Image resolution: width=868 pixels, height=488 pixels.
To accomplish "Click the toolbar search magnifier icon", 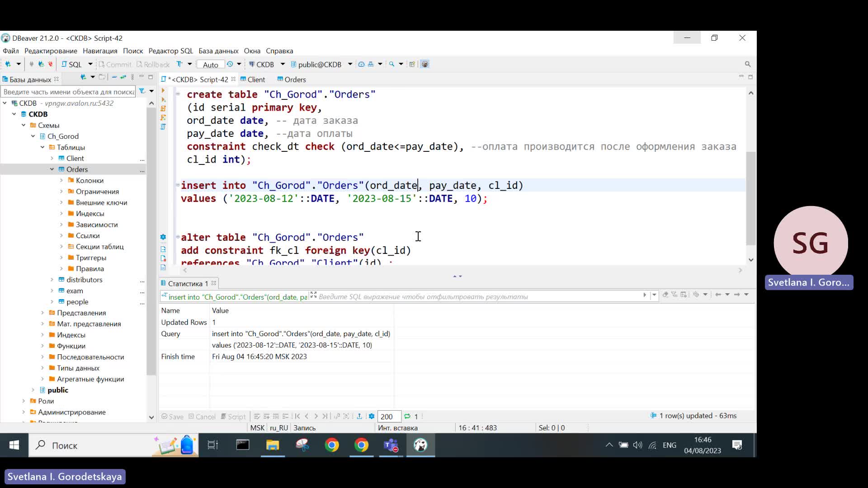I will (392, 64).
